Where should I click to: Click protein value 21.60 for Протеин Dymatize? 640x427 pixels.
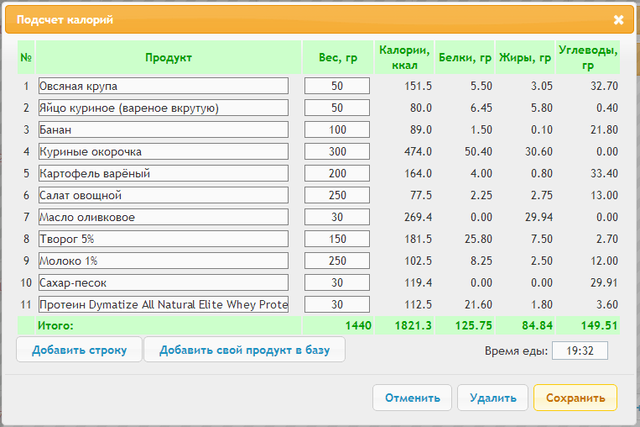click(478, 305)
